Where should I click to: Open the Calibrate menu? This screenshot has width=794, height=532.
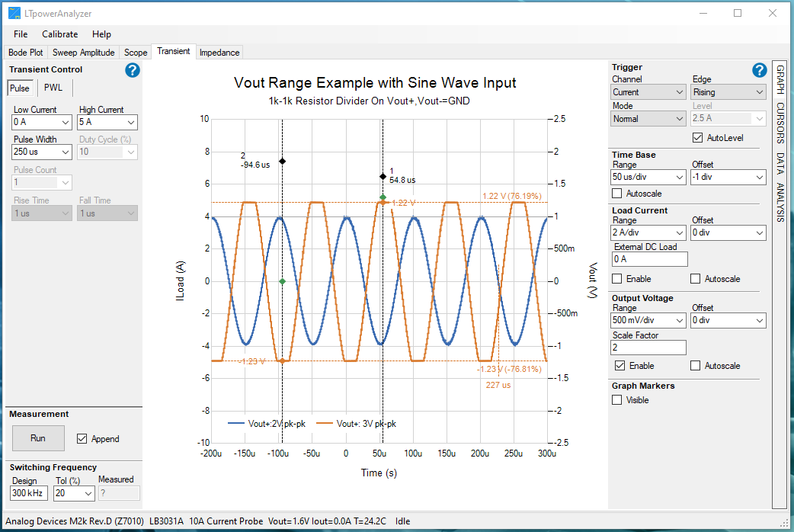(59, 34)
